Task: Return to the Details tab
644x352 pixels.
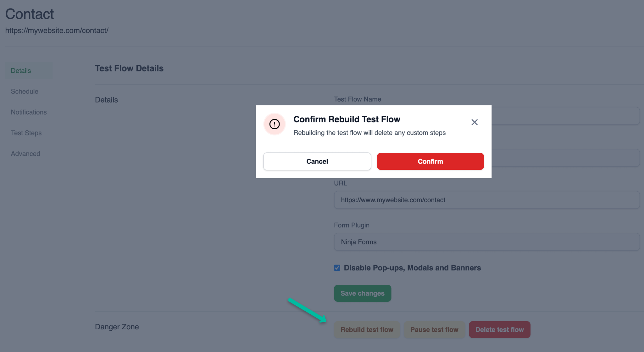Action: 21,70
